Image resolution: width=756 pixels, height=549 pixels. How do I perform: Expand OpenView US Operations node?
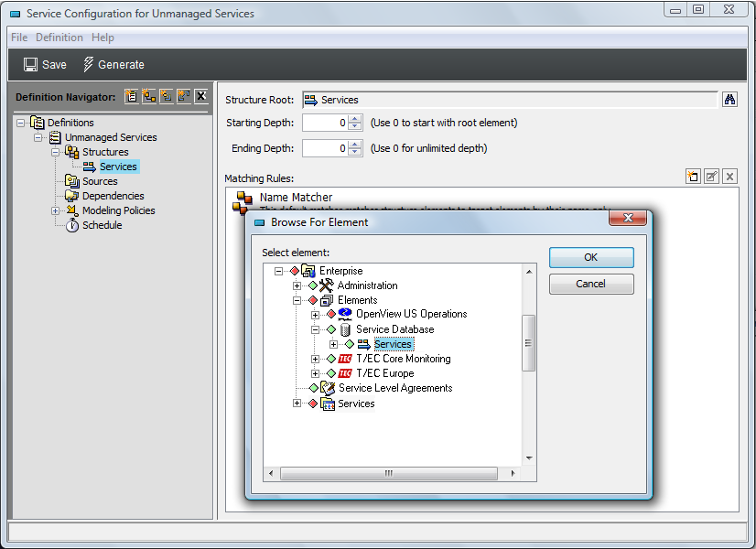(x=316, y=315)
